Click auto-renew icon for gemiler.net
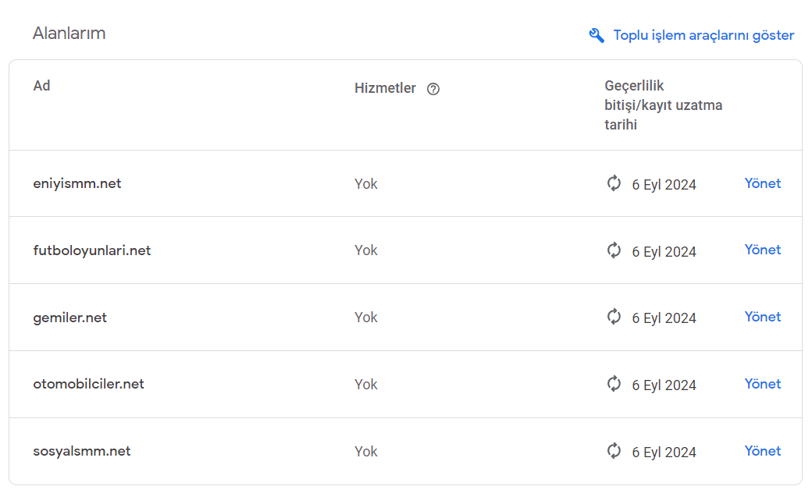This screenshot has width=812, height=504. (614, 317)
